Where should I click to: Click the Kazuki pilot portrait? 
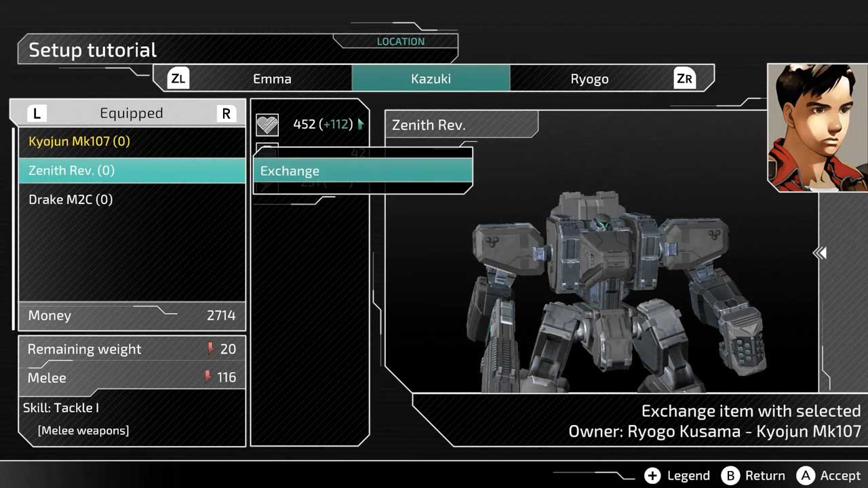coord(818,127)
